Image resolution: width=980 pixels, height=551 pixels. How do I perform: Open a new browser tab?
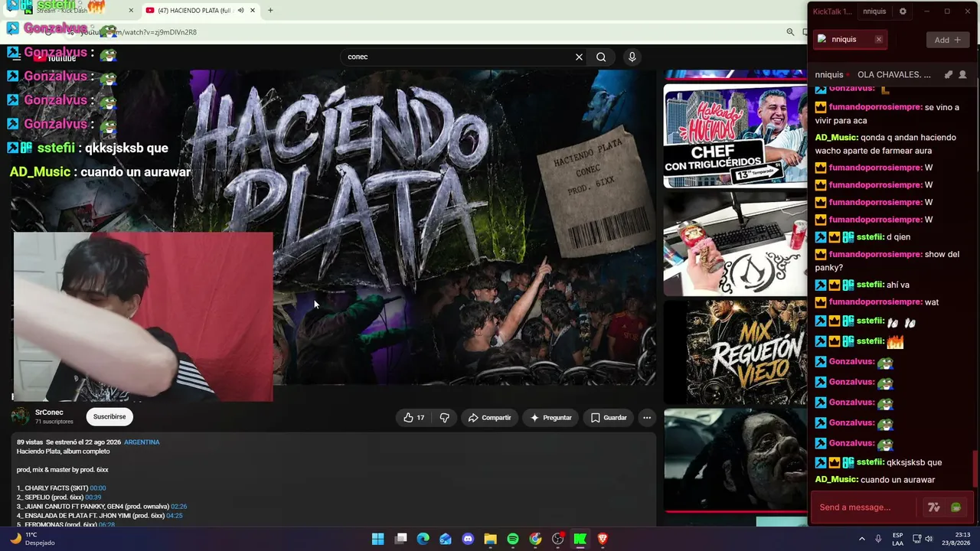point(270,11)
